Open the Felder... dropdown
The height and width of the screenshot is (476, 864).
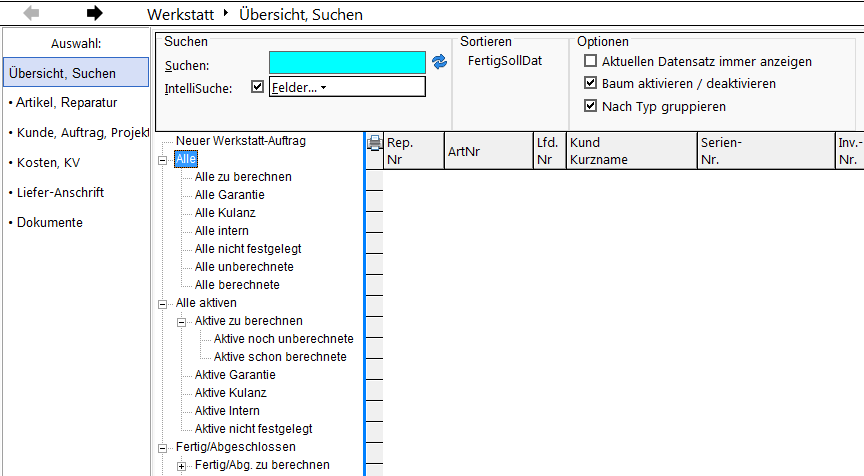coord(347,87)
